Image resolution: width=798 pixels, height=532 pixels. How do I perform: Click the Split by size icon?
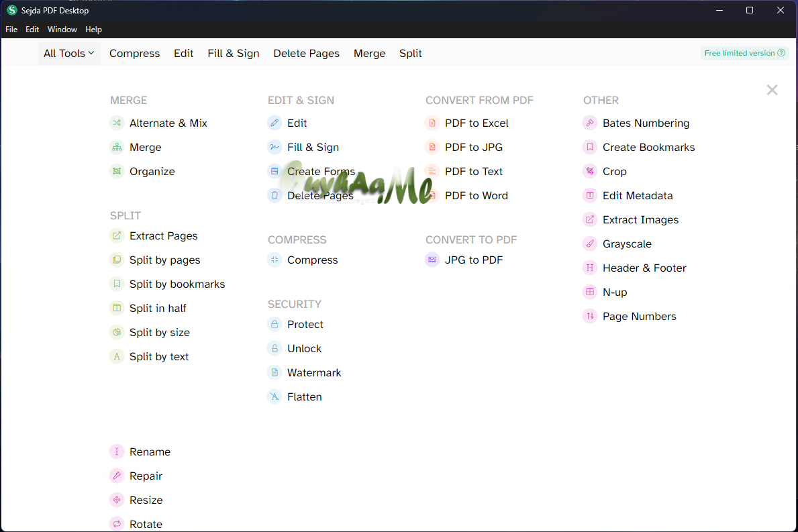click(117, 332)
